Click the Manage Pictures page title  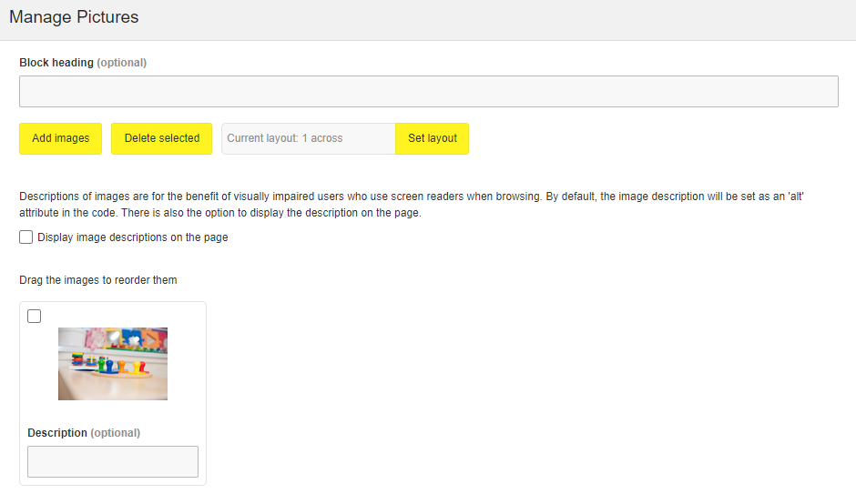pyautogui.click(x=74, y=17)
